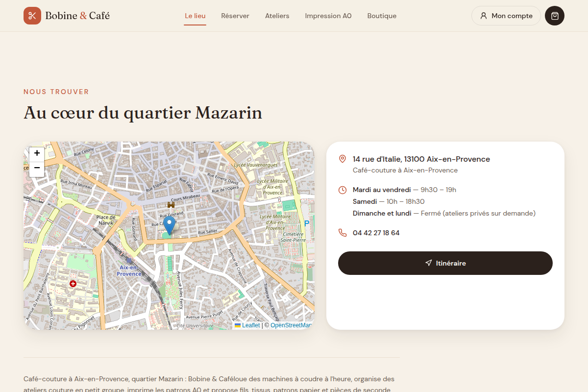Click the address 14 rue d'Italie
The width and height of the screenshot is (588, 392).
(x=421, y=159)
